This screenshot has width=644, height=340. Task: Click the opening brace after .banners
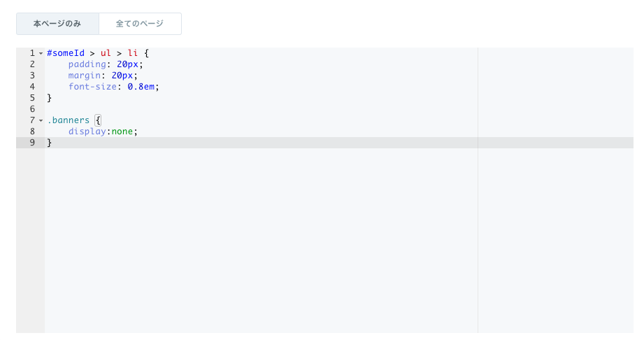pyautogui.click(x=98, y=120)
